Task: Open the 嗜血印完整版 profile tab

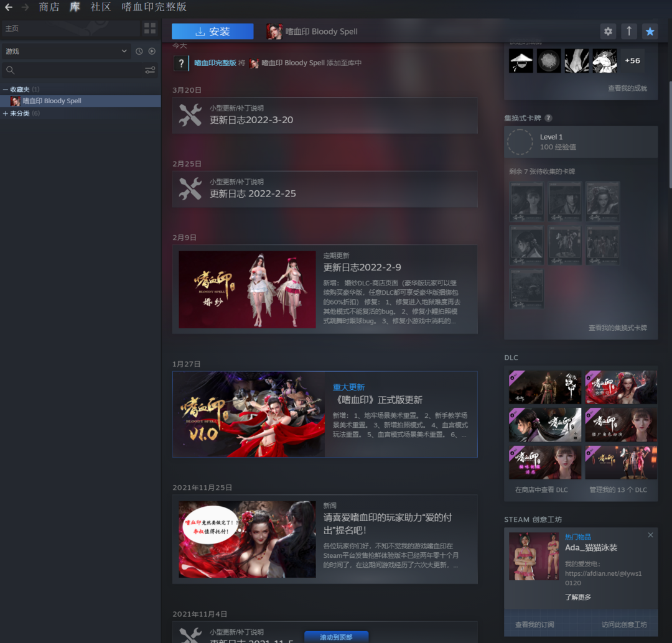Action: pos(154,7)
